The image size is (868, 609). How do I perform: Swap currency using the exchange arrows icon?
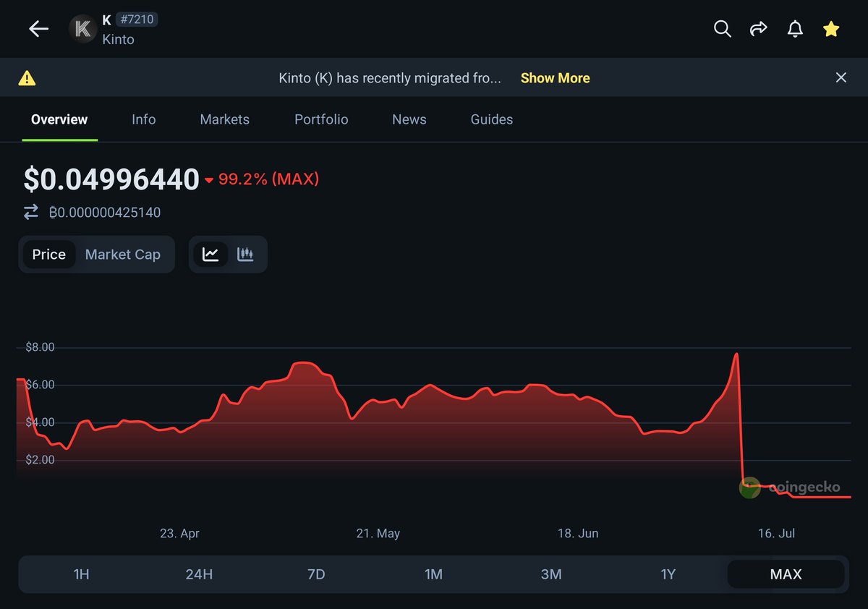coord(31,213)
